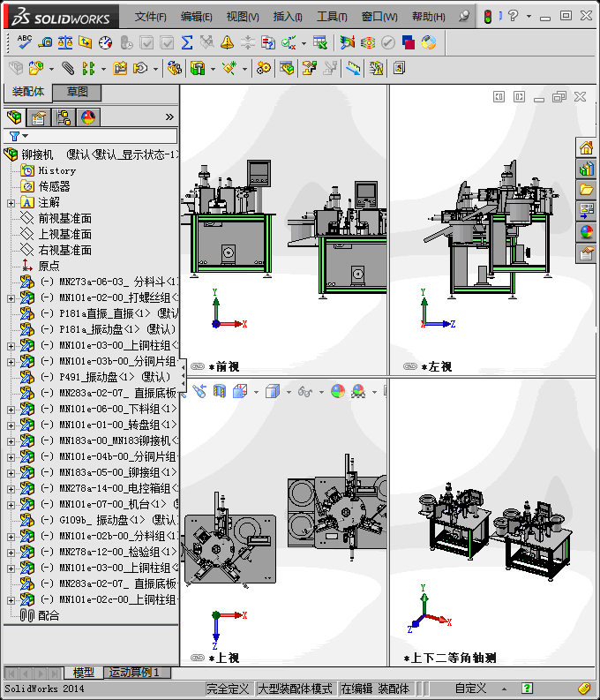Click the Insert Components folder icon
The image size is (600, 700).
[35, 68]
